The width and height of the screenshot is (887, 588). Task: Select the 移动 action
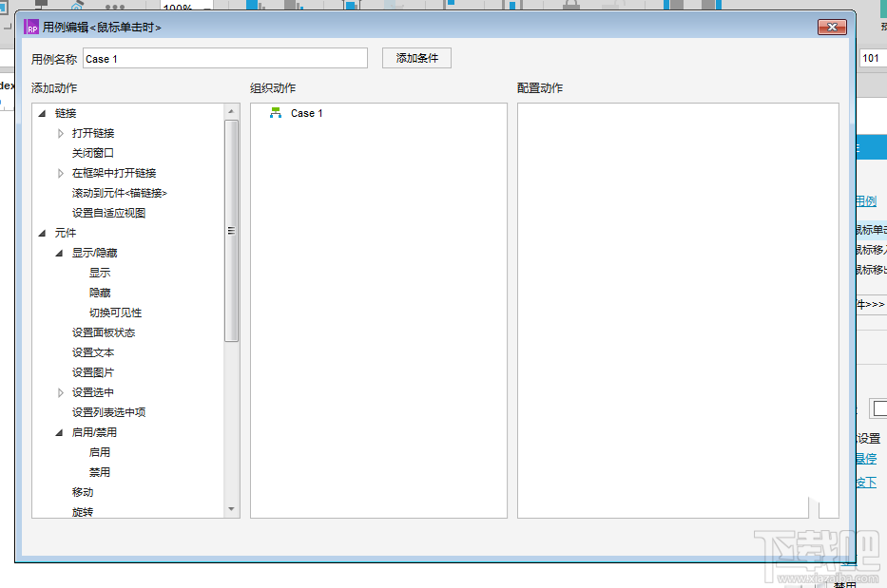point(83,492)
